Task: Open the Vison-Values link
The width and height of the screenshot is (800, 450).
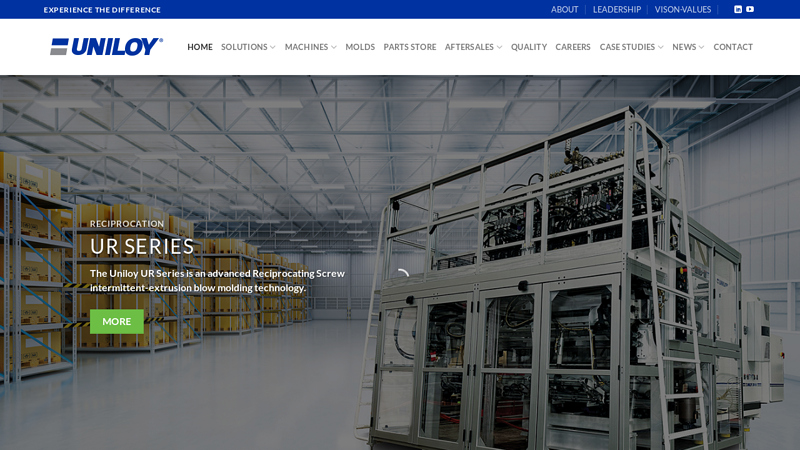Action: (x=683, y=9)
